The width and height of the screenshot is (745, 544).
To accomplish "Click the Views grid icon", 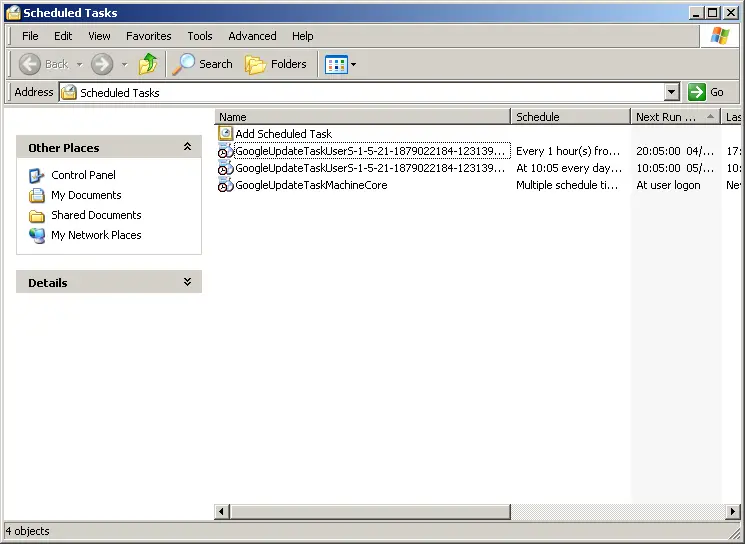I will coord(336,65).
